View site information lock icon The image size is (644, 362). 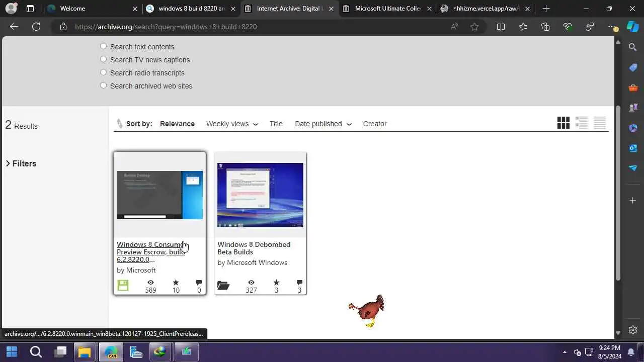[x=63, y=27]
